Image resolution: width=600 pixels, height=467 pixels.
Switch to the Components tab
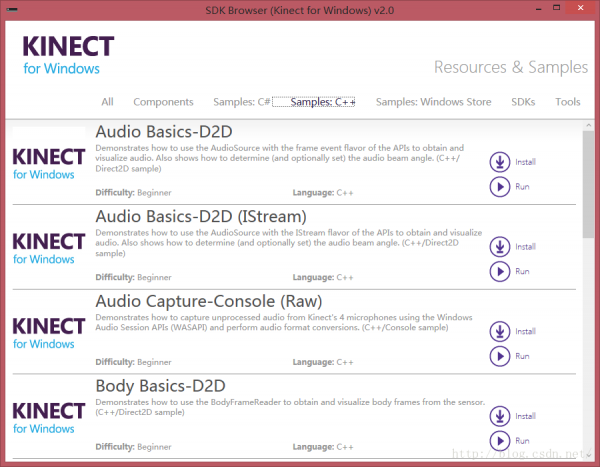click(163, 102)
